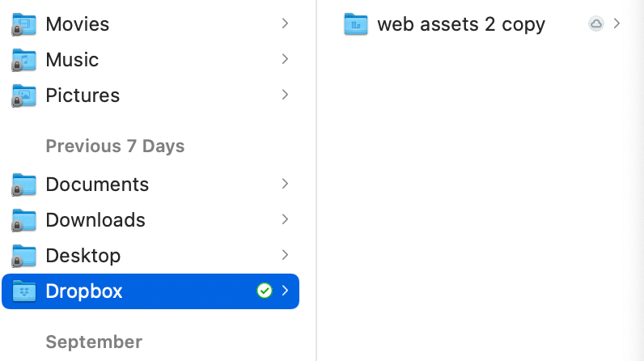The image size is (644, 361).
Task: Click the Dropbox folder icon
Action: tap(24, 291)
